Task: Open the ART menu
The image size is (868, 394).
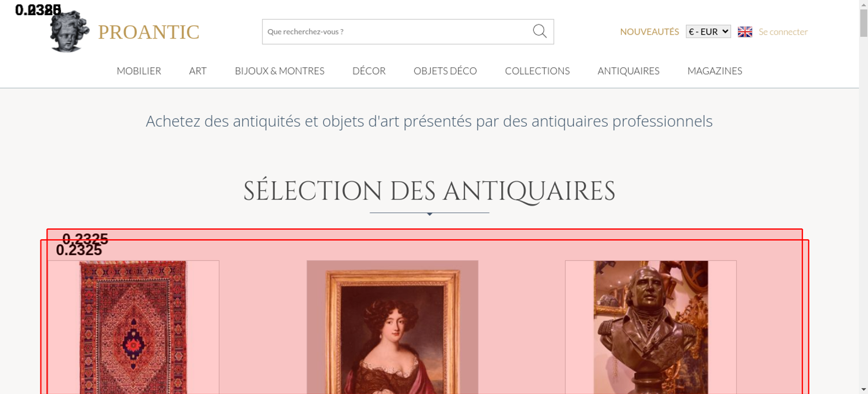Action: (x=198, y=71)
